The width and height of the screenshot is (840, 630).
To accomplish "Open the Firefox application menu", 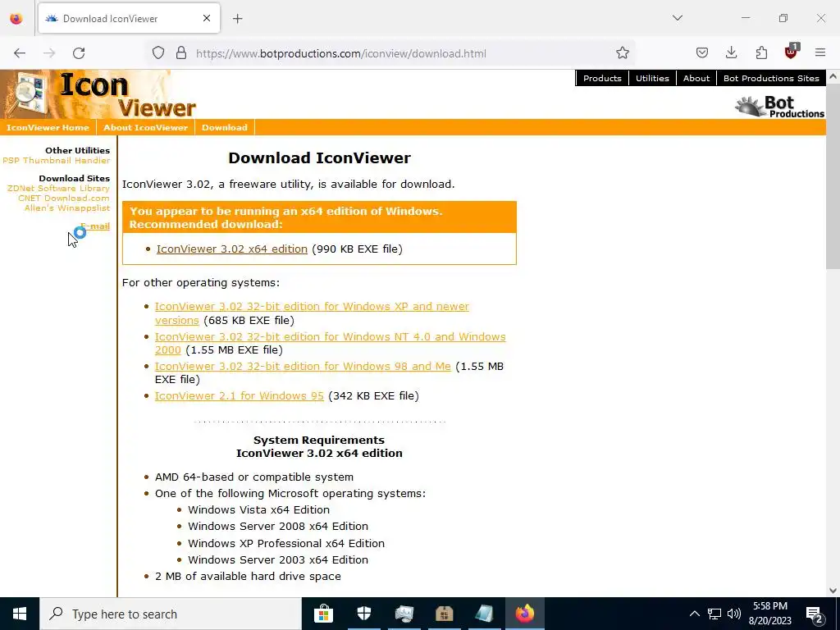I will 820,53.
